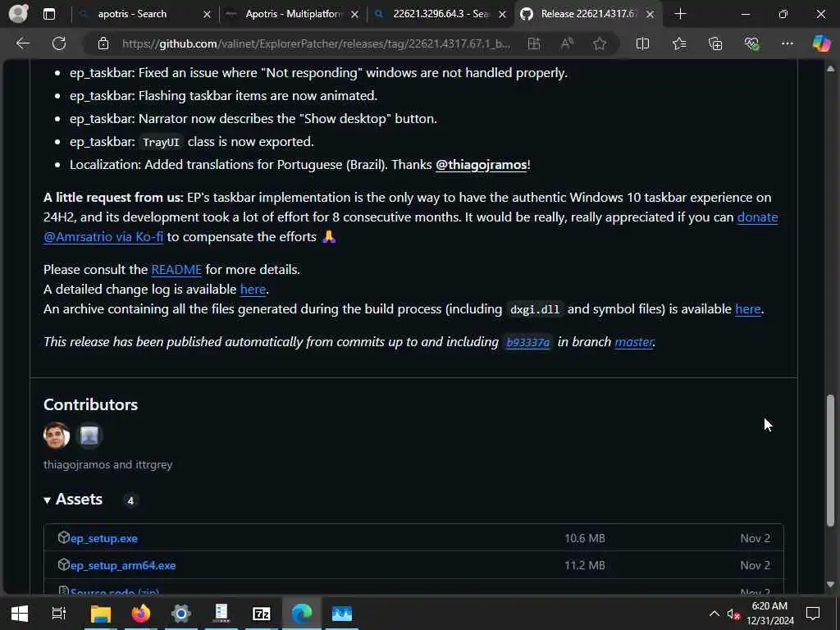Open the detailed change log here link
The height and width of the screenshot is (630, 840).
point(253,290)
